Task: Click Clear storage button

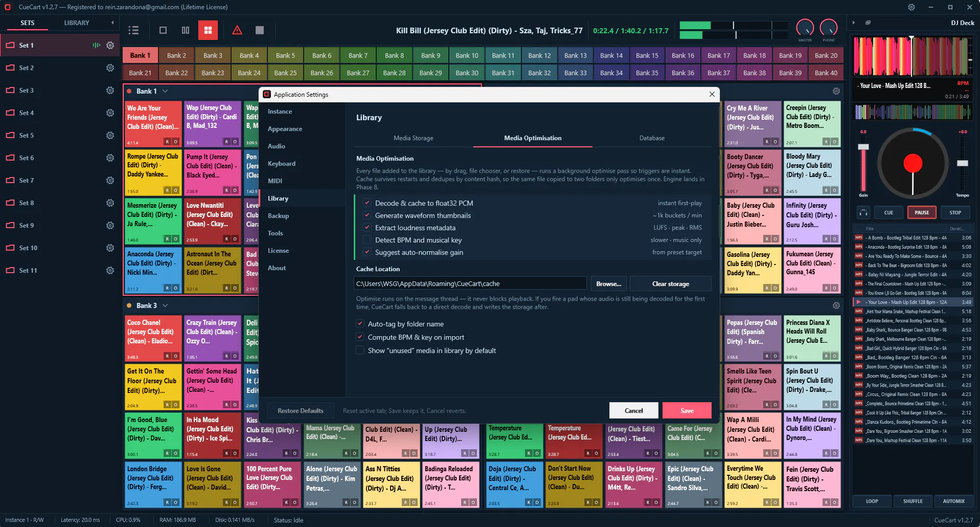Action: click(671, 284)
